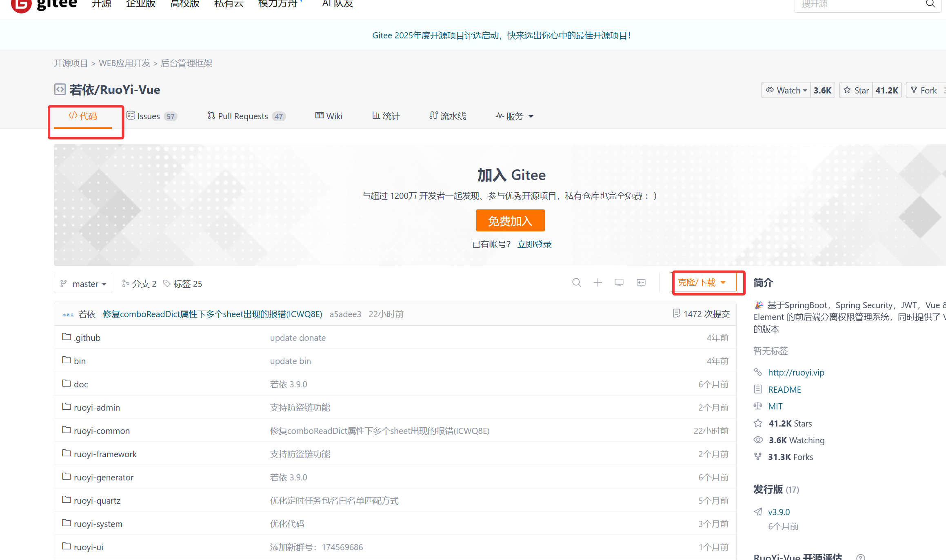
Task: Toggle Watch on this repository
Action: (786, 90)
